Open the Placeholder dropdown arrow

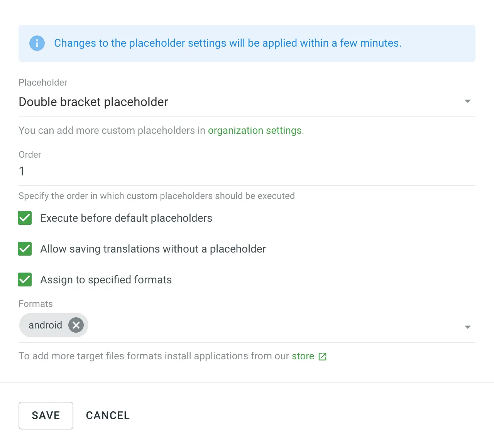pos(467,101)
